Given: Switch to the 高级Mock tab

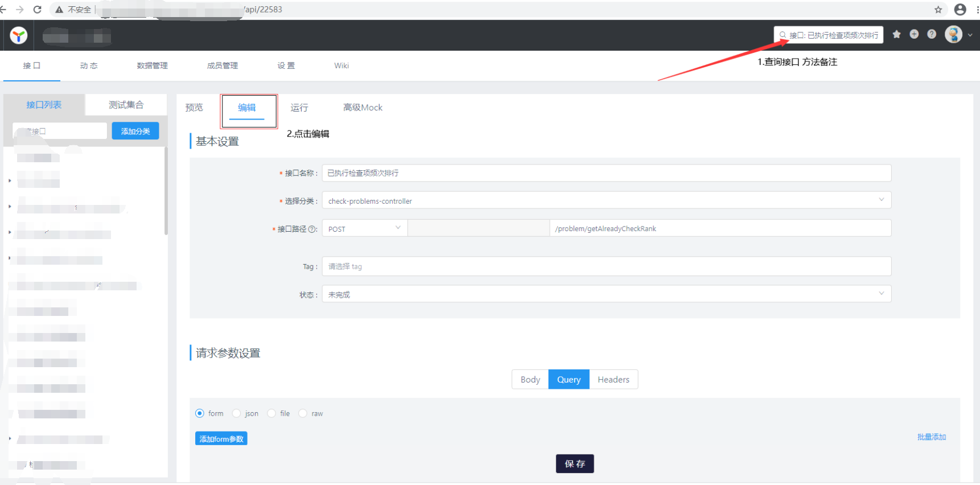Looking at the screenshot, I should pos(363,108).
